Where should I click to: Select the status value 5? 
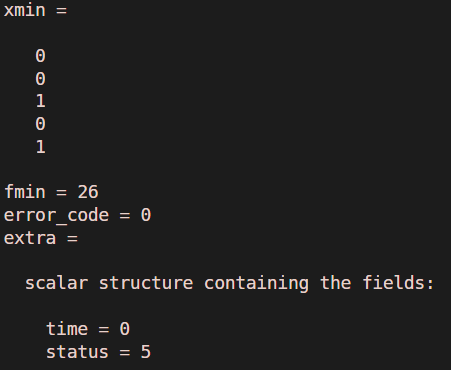(146, 352)
